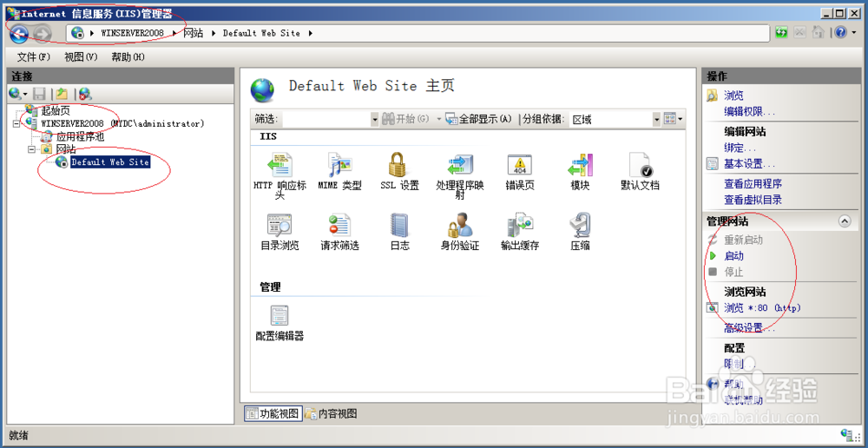Click the 查看虚拟目录 link
This screenshot has width=868, height=448.
pyautogui.click(x=753, y=200)
